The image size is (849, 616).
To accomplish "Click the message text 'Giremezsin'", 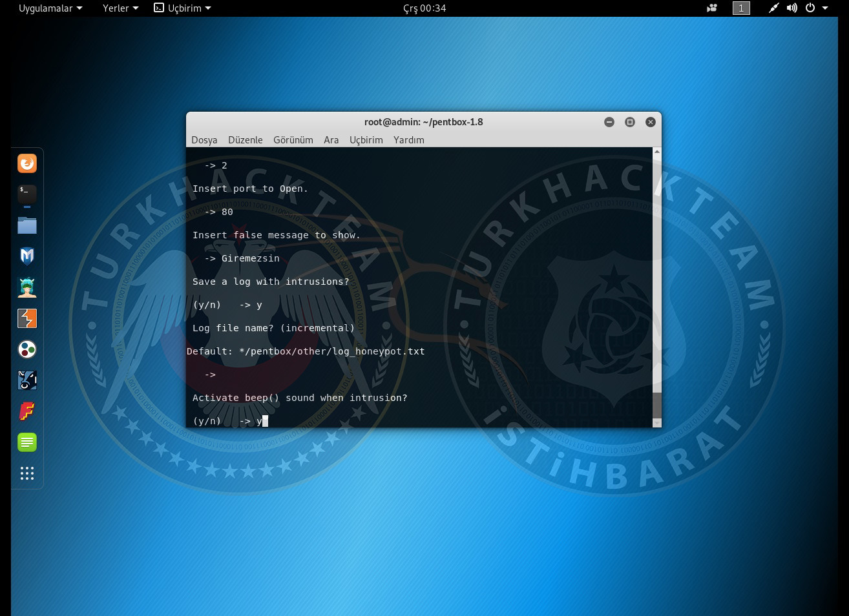I will click(251, 258).
